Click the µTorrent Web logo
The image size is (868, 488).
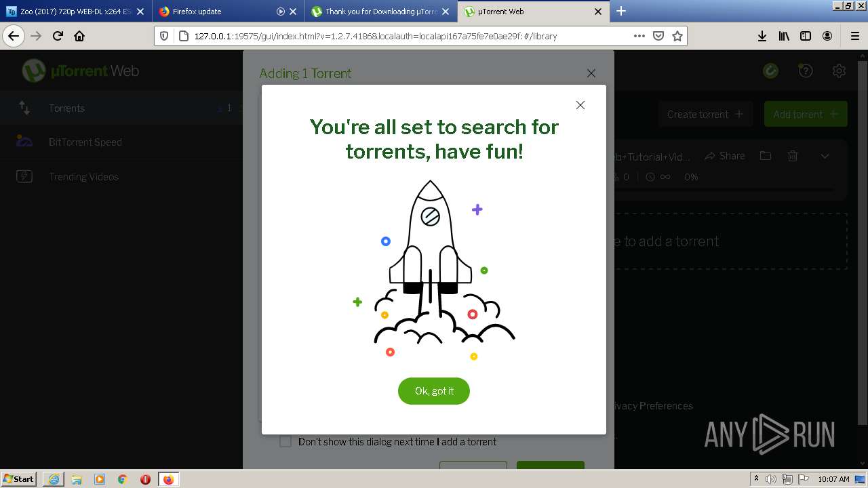81,70
